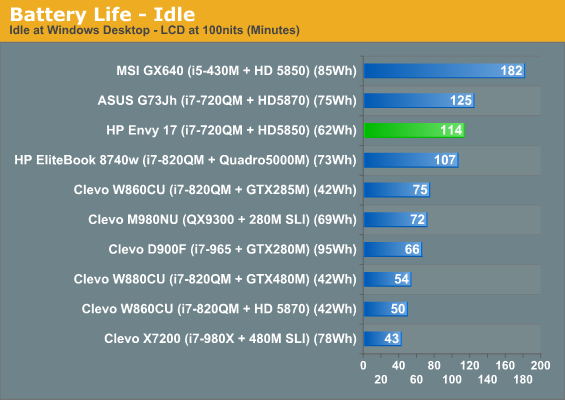Click the axis tick label 100

click(452, 379)
